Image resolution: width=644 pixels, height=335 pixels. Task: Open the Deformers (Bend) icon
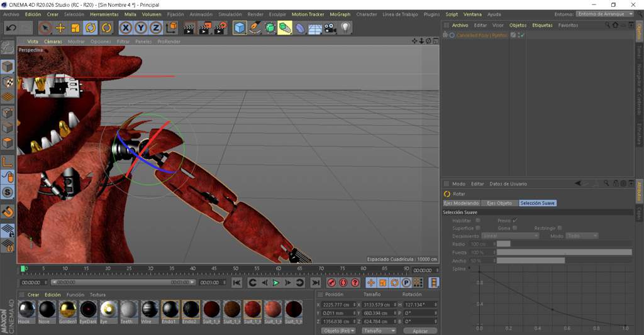(x=300, y=28)
